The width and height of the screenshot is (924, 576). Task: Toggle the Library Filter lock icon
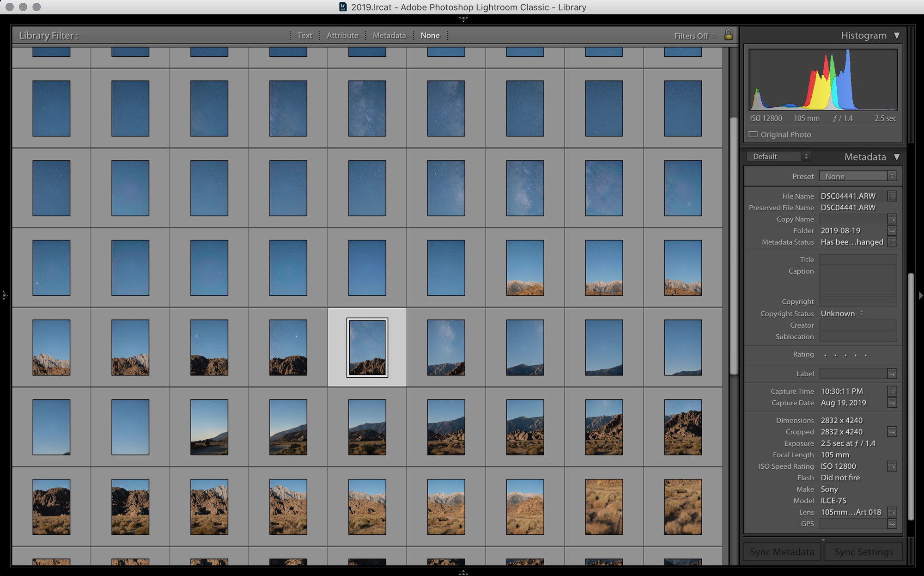tap(729, 35)
